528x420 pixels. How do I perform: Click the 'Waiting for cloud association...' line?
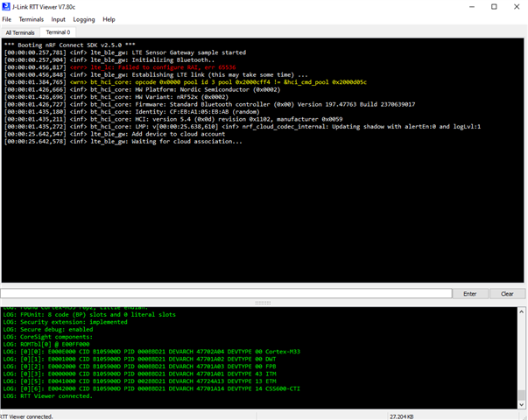123,142
